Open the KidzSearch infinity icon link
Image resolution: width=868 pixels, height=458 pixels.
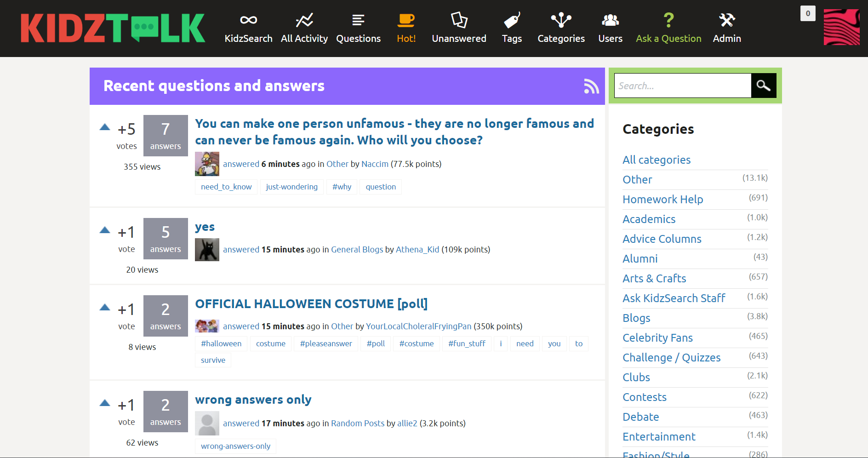pos(248,28)
